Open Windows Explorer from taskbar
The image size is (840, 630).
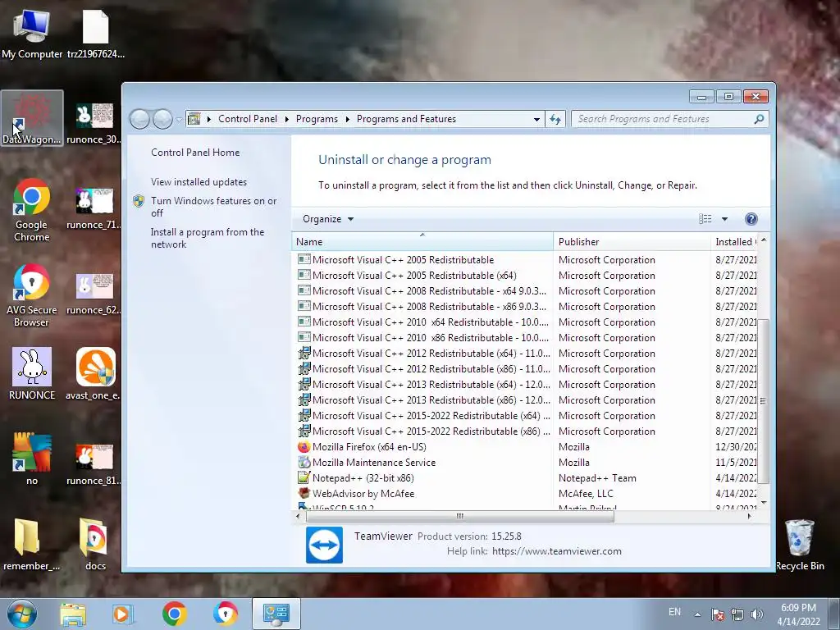tap(73, 614)
